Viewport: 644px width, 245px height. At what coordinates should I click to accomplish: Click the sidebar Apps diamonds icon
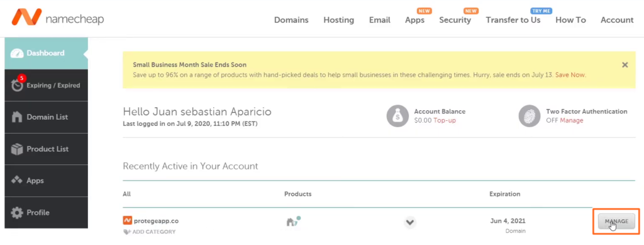[17, 181]
